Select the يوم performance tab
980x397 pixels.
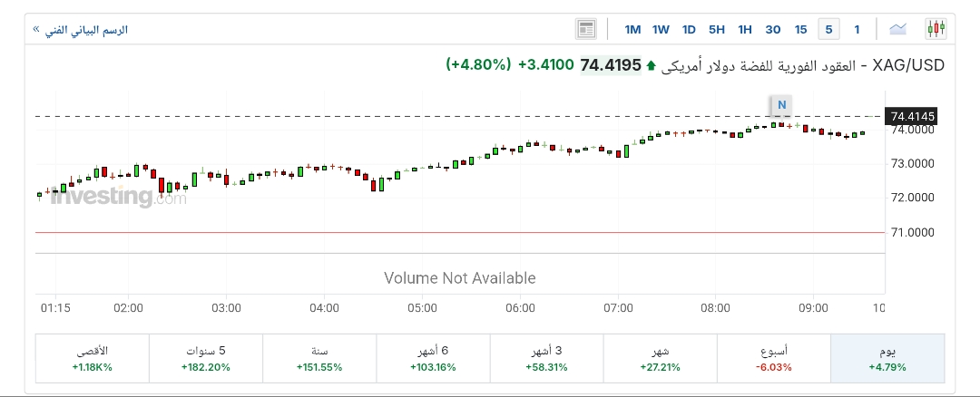(887, 358)
